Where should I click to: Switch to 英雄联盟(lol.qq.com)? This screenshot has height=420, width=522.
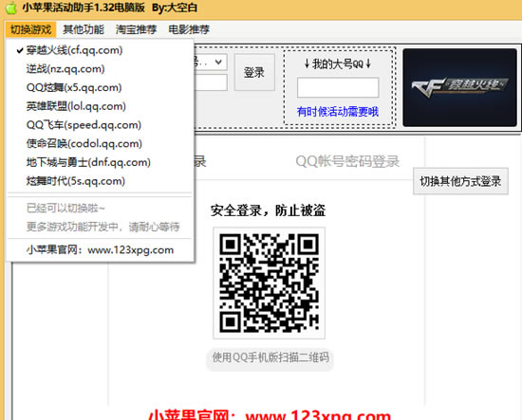pos(100,106)
